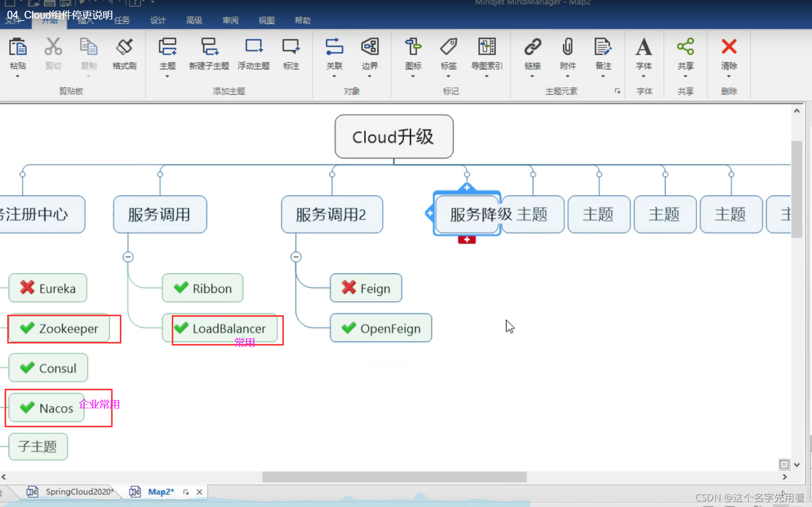Viewport: 812px width, 507px height.
Task: Select the 服务调用2 topic
Action: pos(332,214)
